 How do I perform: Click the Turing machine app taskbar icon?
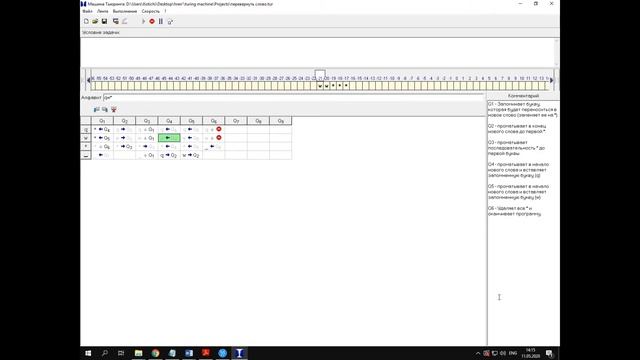(240, 353)
